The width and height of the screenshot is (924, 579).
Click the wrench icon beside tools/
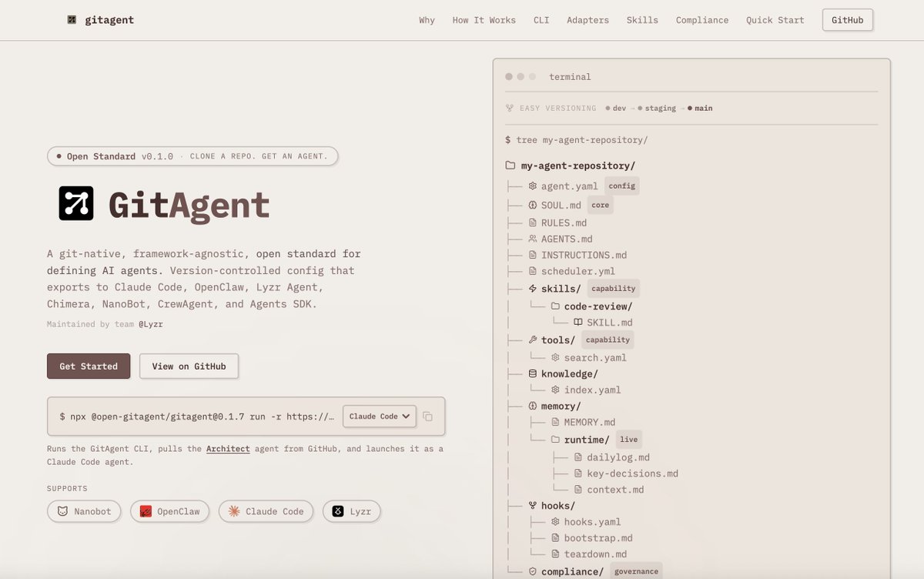tap(533, 340)
